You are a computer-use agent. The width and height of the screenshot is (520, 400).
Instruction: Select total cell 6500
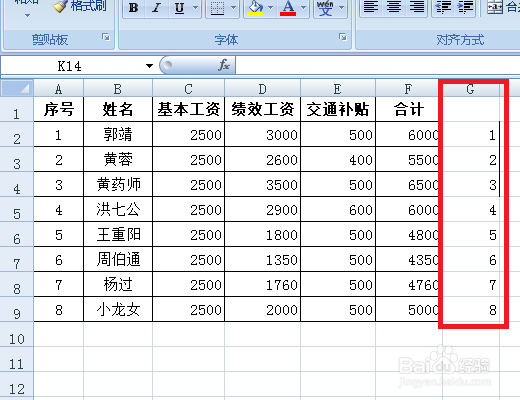pyautogui.click(x=409, y=184)
